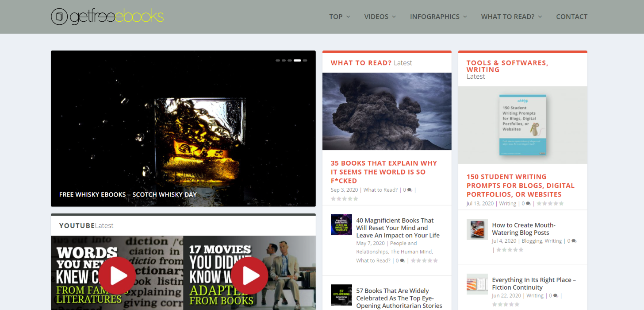Click Everything In Its Right Place thumbnail
The height and width of the screenshot is (310, 644).
[x=477, y=284]
